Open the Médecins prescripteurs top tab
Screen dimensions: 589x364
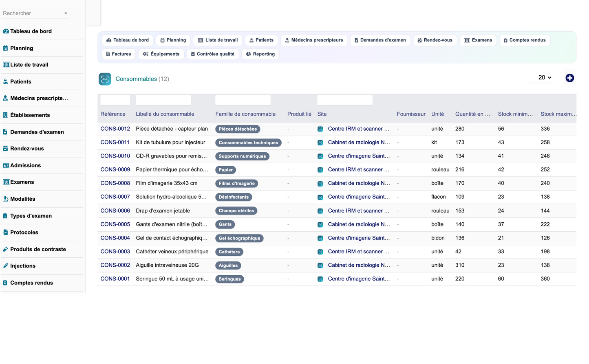(314, 40)
